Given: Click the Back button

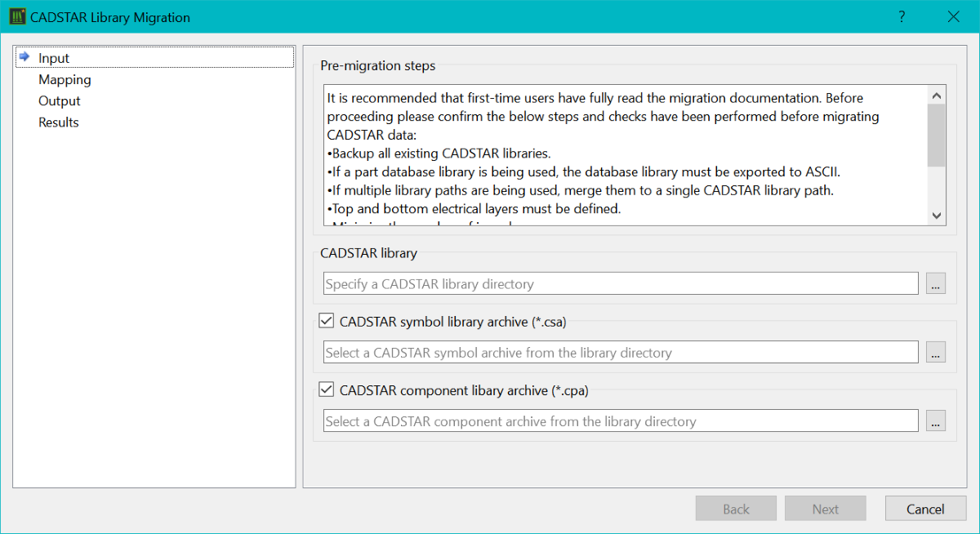Looking at the screenshot, I should (x=736, y=509).
